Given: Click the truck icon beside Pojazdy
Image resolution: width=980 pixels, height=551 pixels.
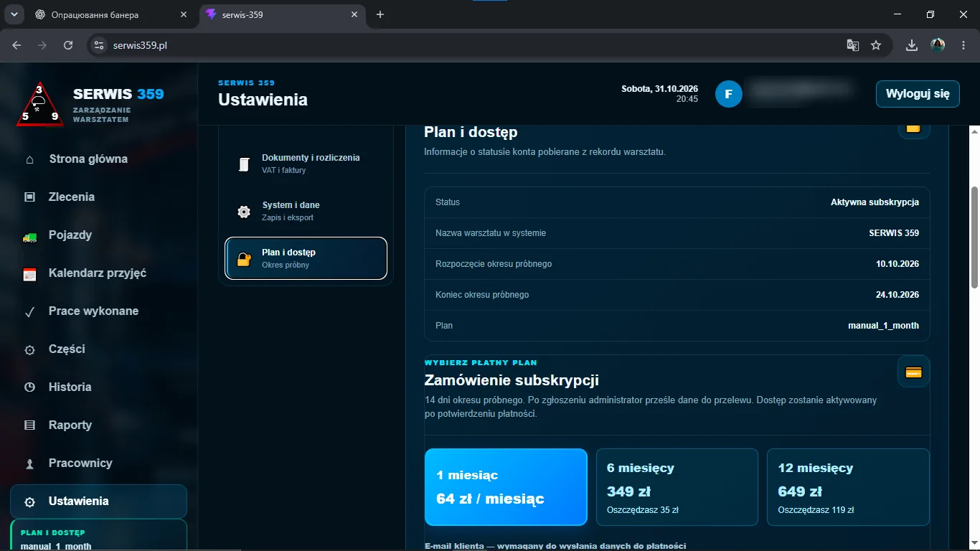Looking at the screenshot, I should click(x=29, y=236).
